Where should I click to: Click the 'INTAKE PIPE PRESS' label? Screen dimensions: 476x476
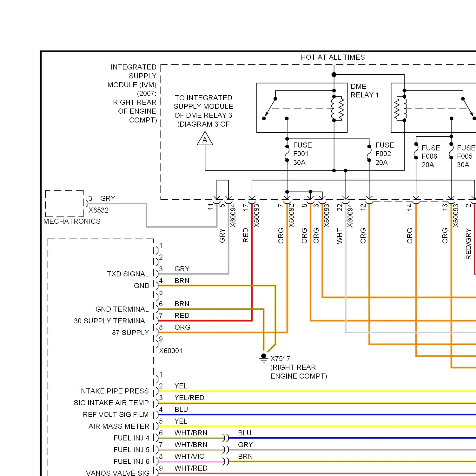pyautogui.click(x=114, y=391)
